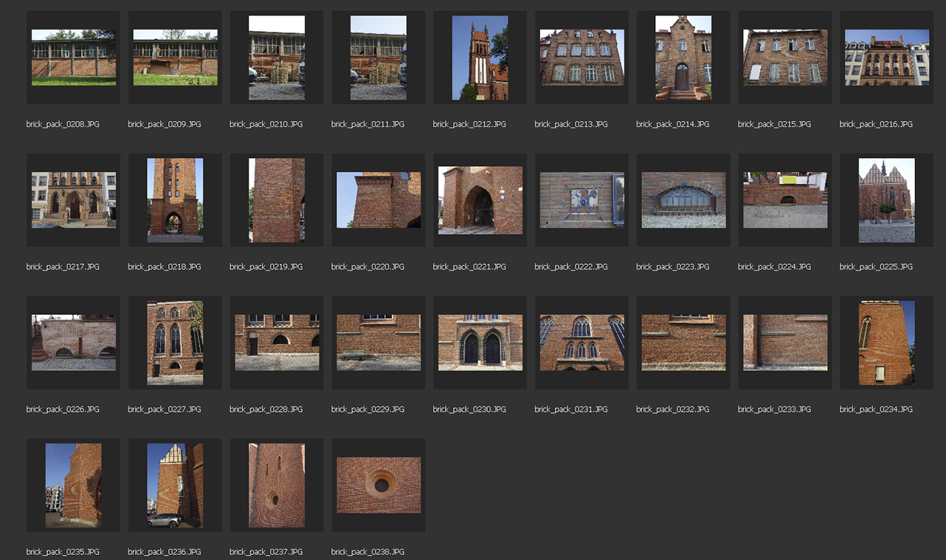Select the brick_pack_0216.JPG facade thumbnail
946x560 pixels.
coord(887,58)
